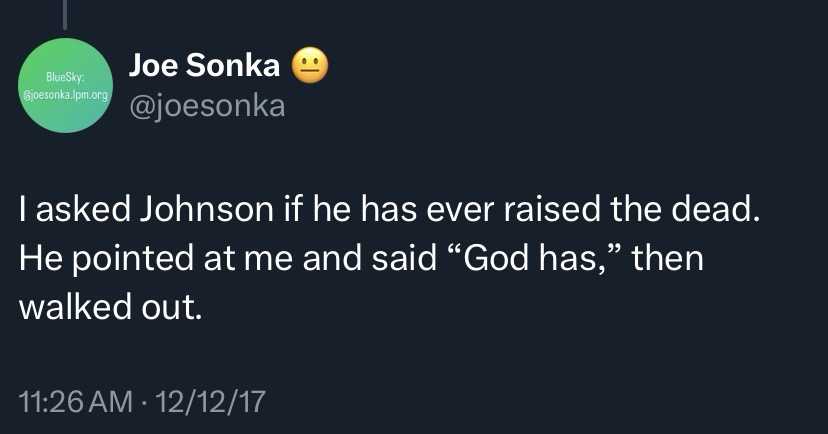Click the green circular profile avatar
Screen dimensions: 828x434
66,86
